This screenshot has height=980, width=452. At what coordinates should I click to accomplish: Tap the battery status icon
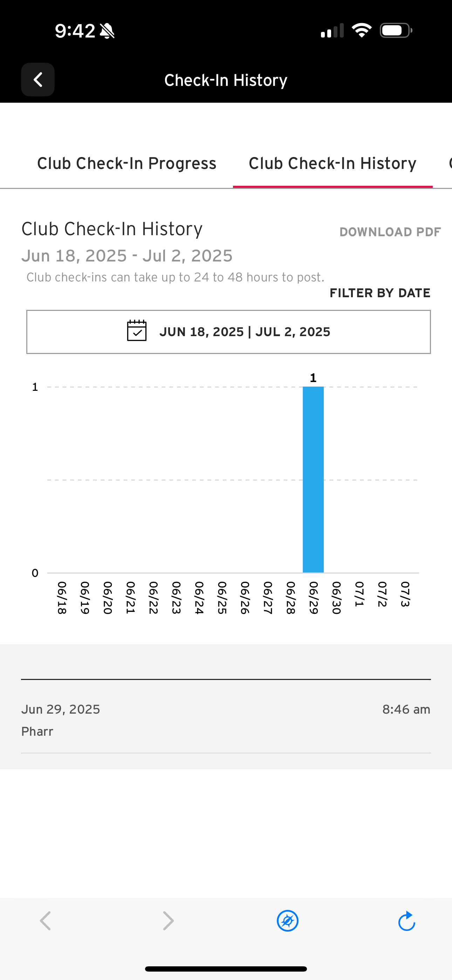pyautogui.click(x=396, y=30)
